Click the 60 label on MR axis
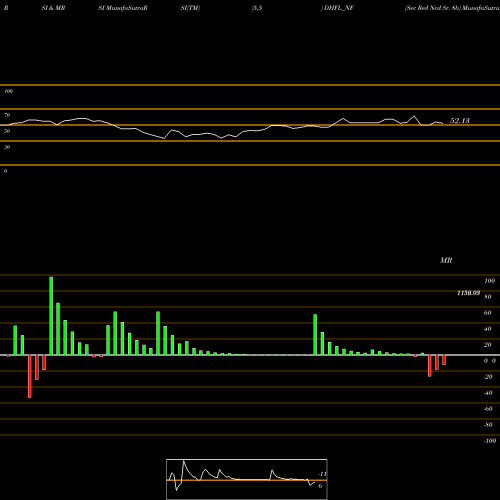This screenshot has height=500, width=500. coord(488,313)
